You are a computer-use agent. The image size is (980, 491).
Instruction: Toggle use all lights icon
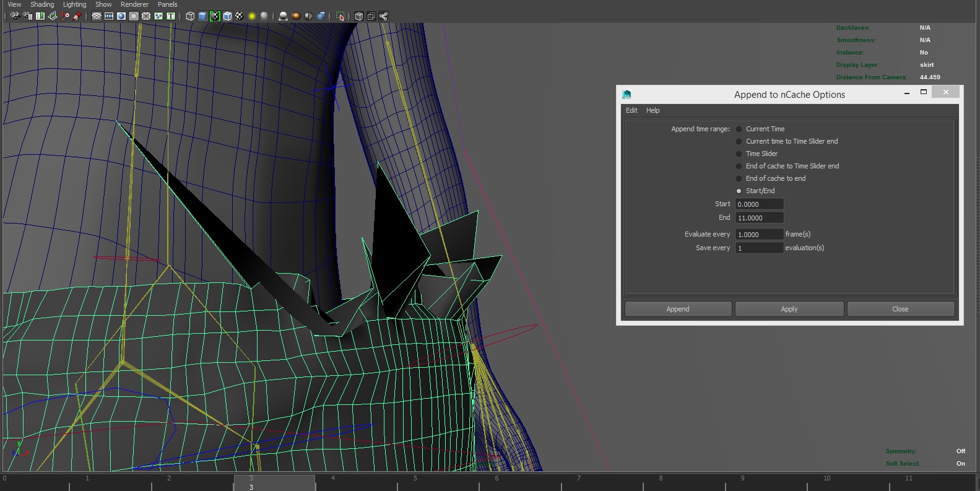click(252, 16)
